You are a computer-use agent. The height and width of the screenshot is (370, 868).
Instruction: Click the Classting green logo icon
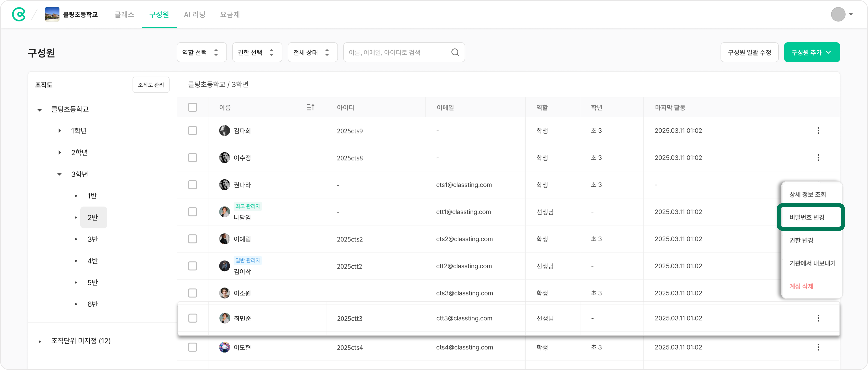pyautogui.click(x=19, y=14)
